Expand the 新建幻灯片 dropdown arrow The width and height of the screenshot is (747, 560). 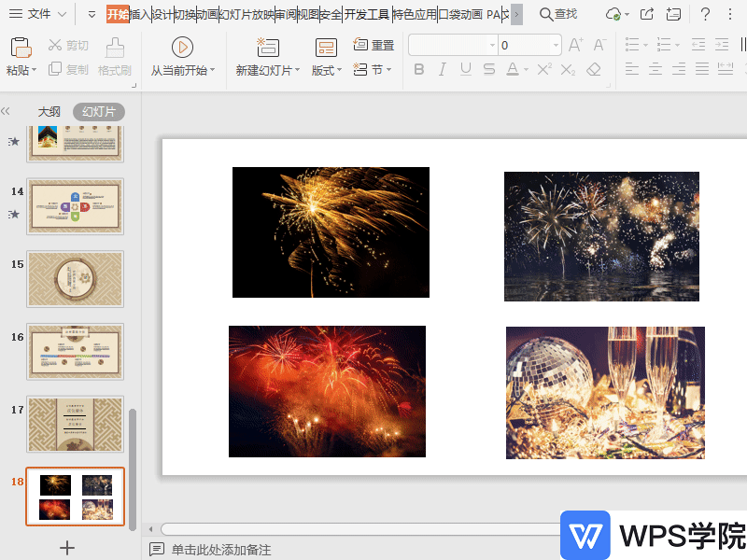297,70
